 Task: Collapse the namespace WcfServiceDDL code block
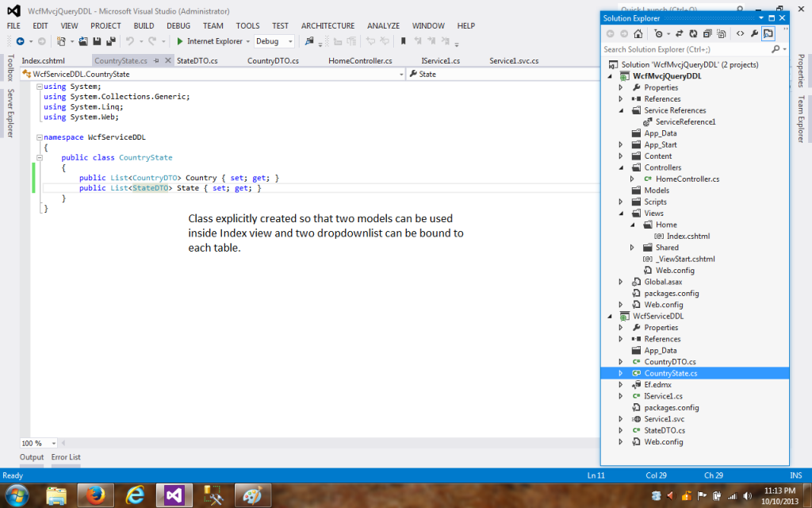[40, 137]
